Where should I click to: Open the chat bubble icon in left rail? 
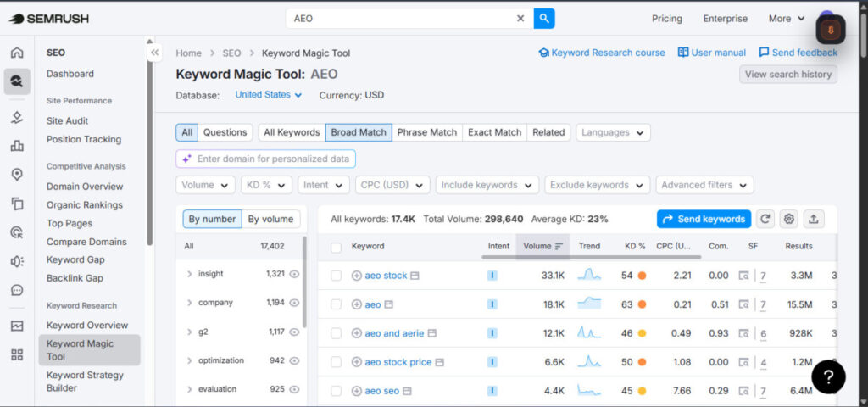[x=17, y=290]
